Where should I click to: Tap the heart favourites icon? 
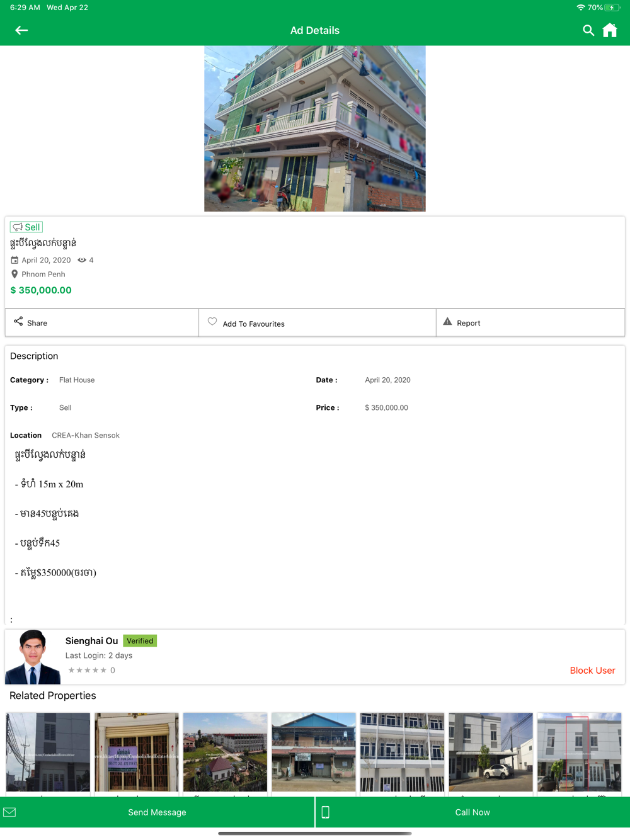[212, 322]
